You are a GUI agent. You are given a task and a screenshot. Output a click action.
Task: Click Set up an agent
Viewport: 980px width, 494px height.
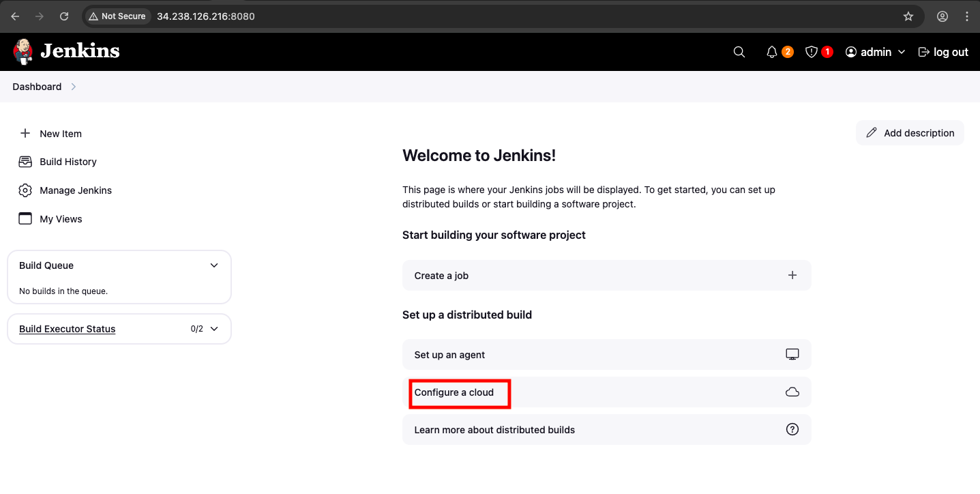click(x=607, y=355)
